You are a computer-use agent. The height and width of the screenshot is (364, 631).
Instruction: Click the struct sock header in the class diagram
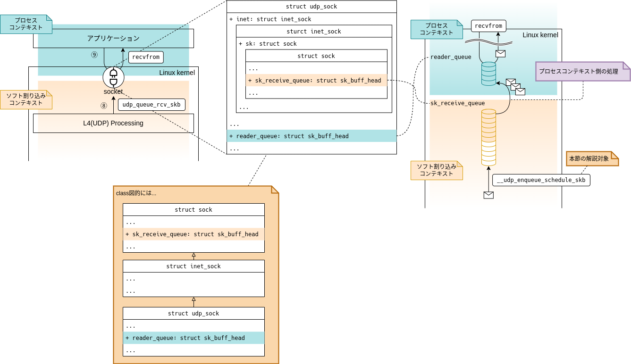[x=194, y=210]
